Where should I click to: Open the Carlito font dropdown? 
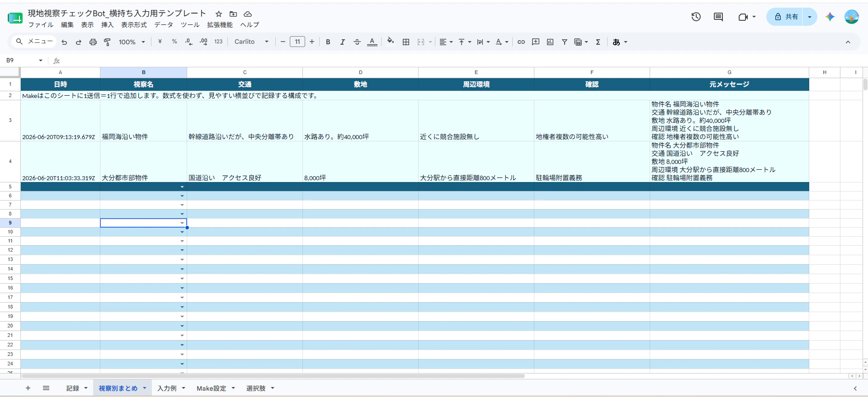point(251,42)
